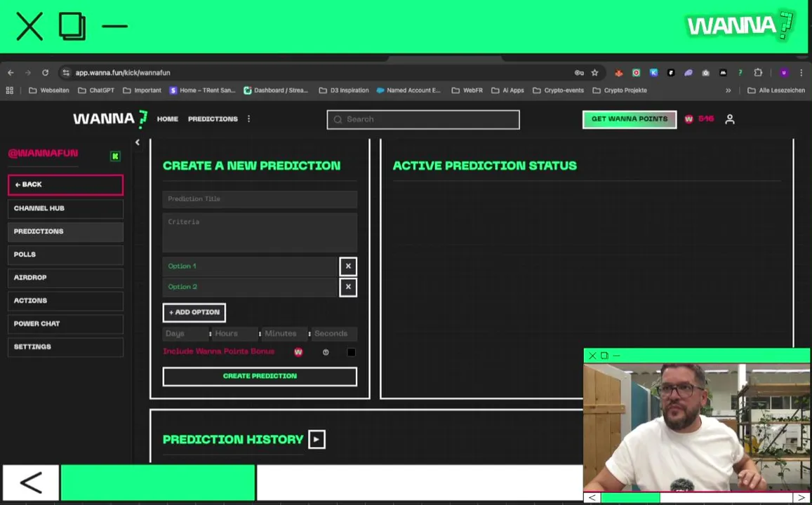This screenshot has width=812, height=505.
Task: Collapse the left sidebar with the chevron
Action: (x=138, y=142)
